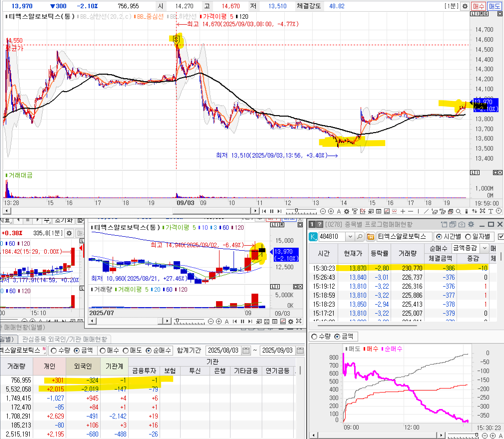Click the camera capture icon in program trading window
The image size is (504, 439).
pos(462,224)
